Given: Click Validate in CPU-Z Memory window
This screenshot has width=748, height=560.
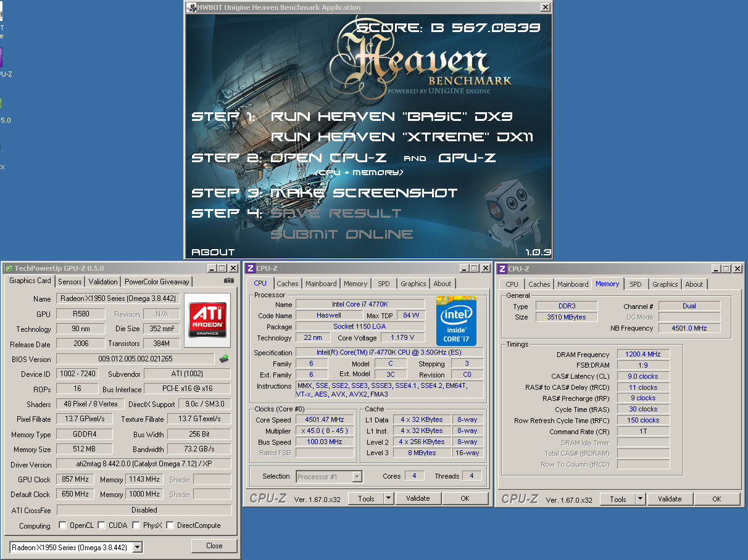Looking at the screenshot, I should pos(670,499).
